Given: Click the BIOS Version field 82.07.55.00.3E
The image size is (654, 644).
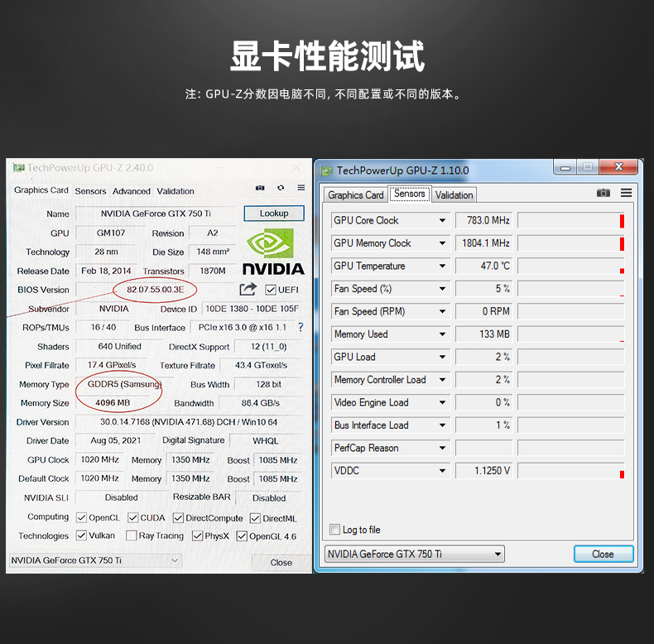Looking at the screenshot, I should click(155, 290).
